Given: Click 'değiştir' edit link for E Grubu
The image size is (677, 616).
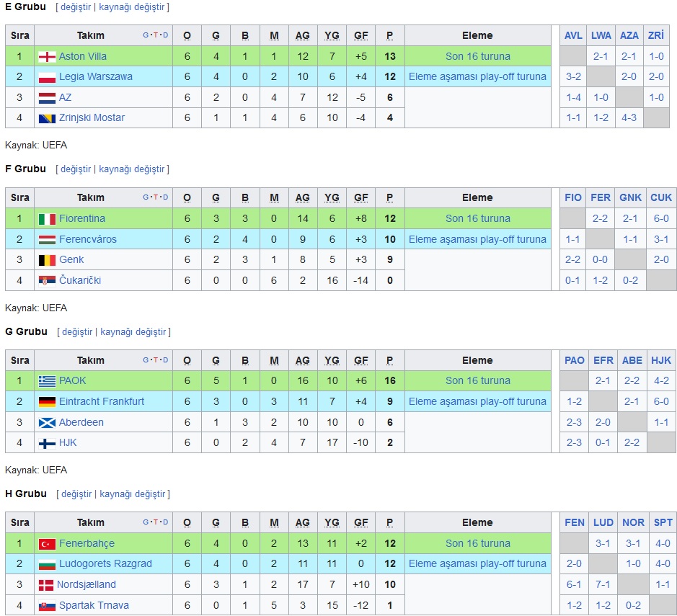Looking at the screenshot, I should pos(76,7).
